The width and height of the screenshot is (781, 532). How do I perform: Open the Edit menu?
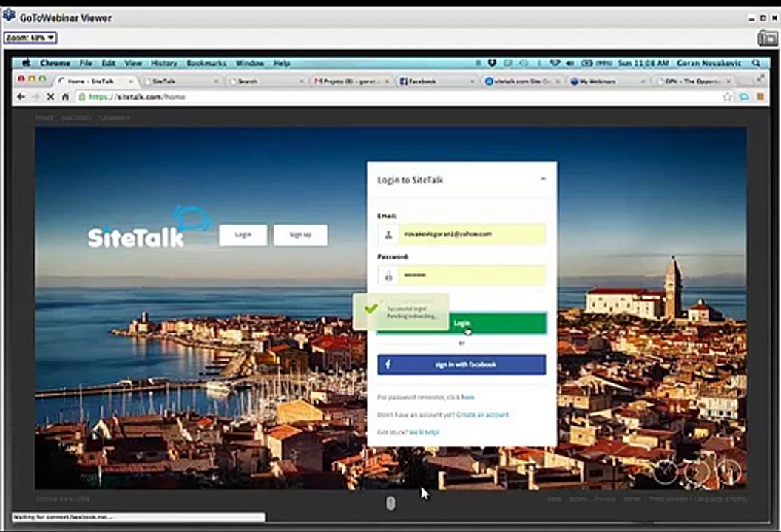[x=108, y=64]
